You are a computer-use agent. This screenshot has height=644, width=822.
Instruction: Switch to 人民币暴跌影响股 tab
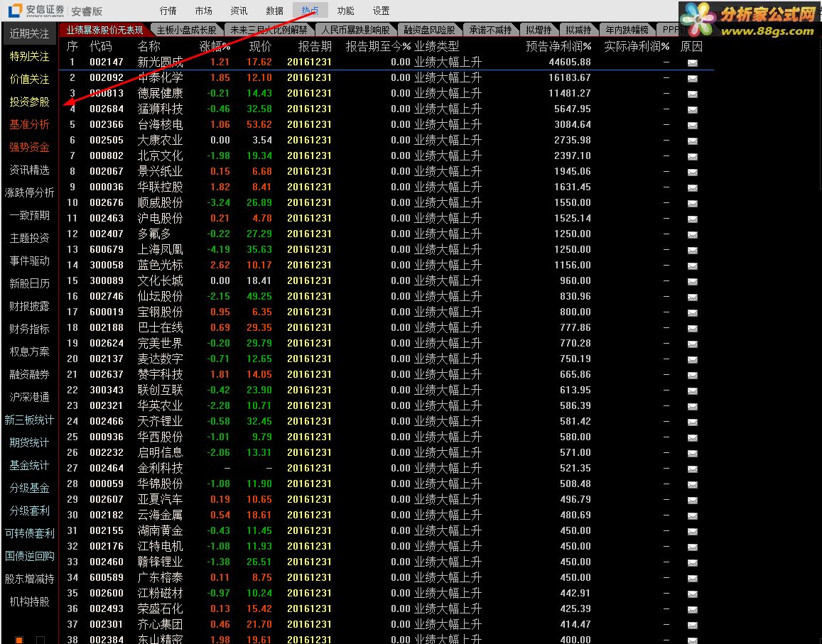(356, 31)
